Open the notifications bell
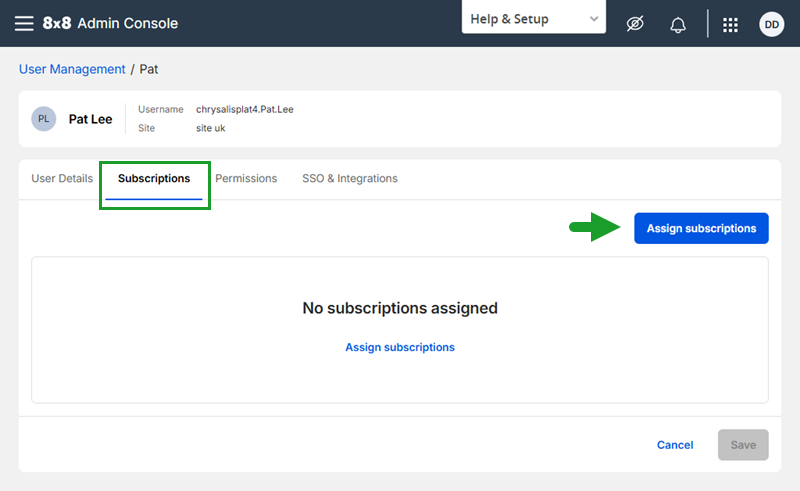The height and width of the screenshot is (491, 800). 678,24
